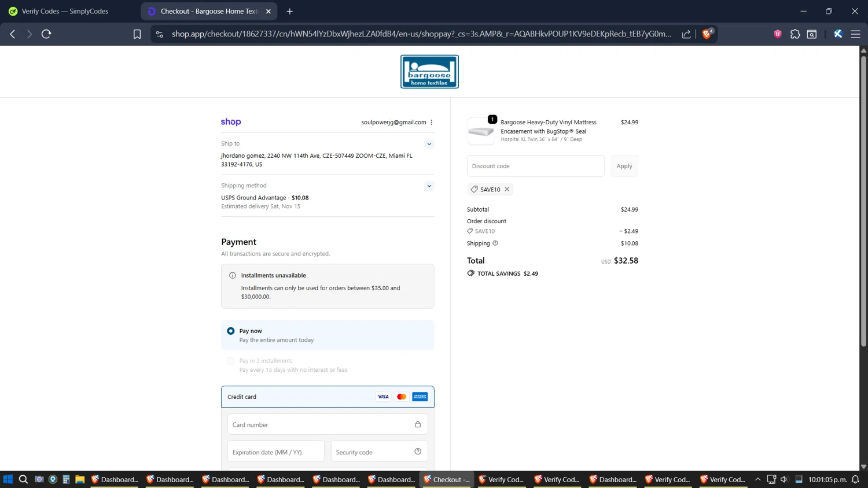The height and width of the screenshot is (488, 868).
Task: Open account options beside soulpowerjg@gmail.com
Action: click(432, 122)
